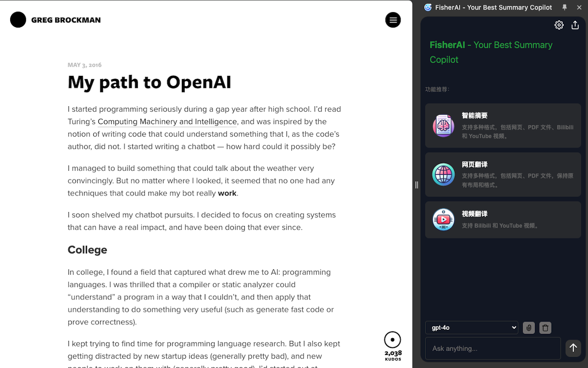
Task: Select the 视频翻译 video translation icon
Action: pos(443,219)
